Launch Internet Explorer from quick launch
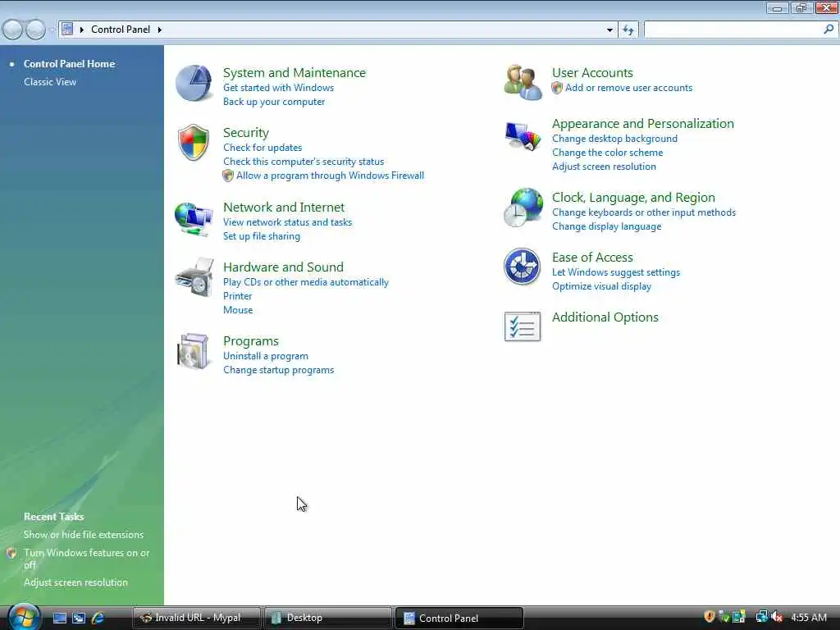 click(98, 619)
